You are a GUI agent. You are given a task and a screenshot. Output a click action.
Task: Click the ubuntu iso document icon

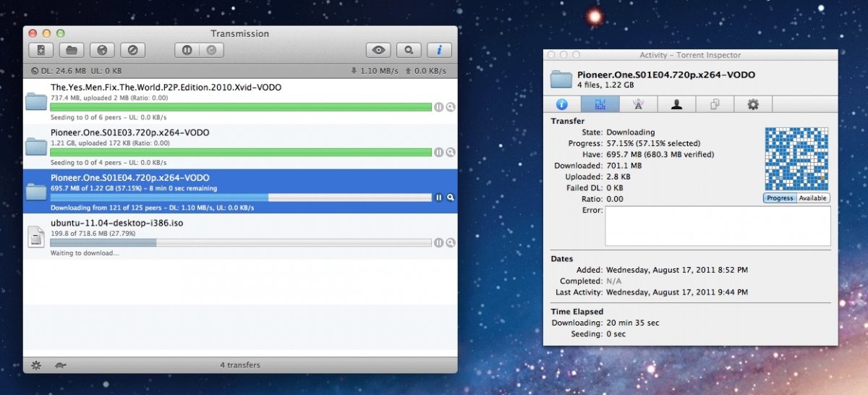[x=36, y=237]
